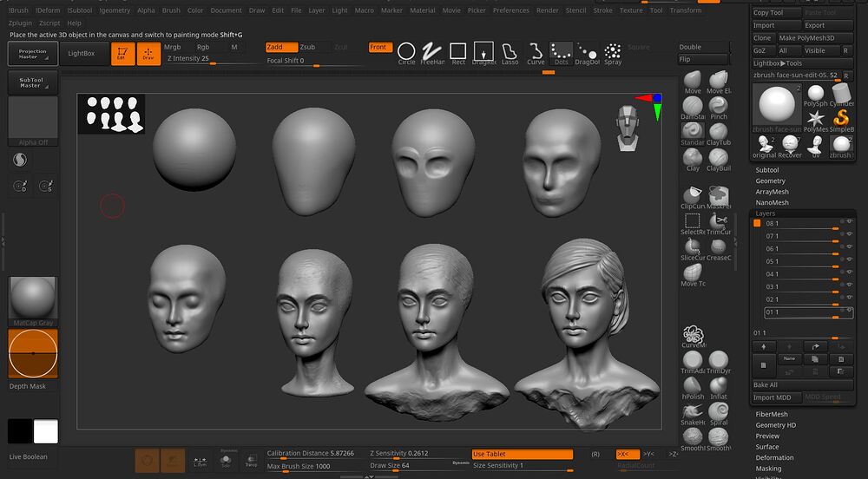Pick the ClayBuildup brush

(719, 160)
